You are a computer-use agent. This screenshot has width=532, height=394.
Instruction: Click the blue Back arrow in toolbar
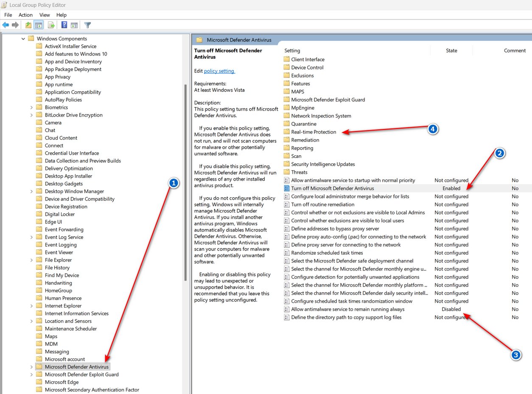pyautogui.click(x=6, y=25)
